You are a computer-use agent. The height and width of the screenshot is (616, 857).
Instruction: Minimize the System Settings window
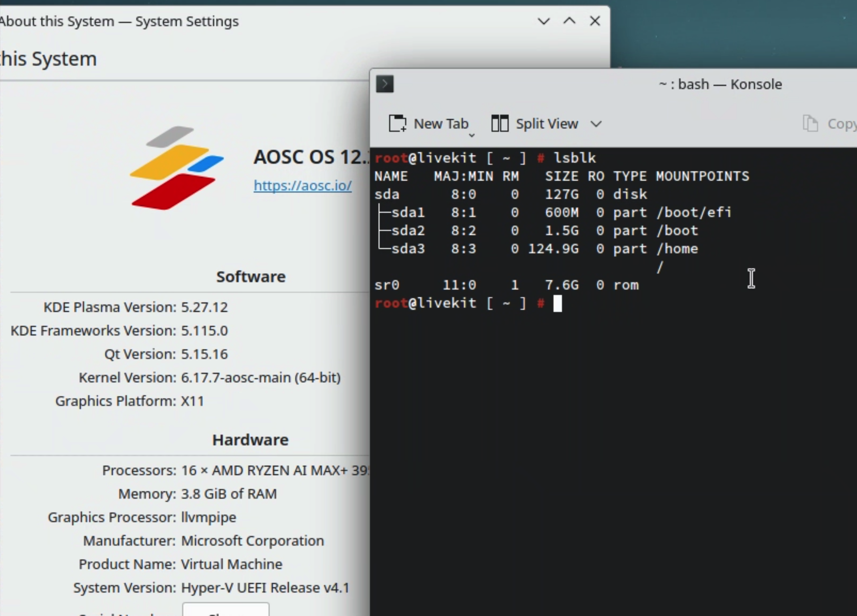(x=543, y=21)
